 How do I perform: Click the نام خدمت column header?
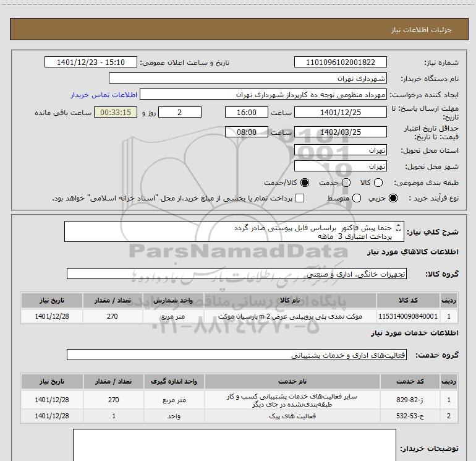tap(292, 381)
